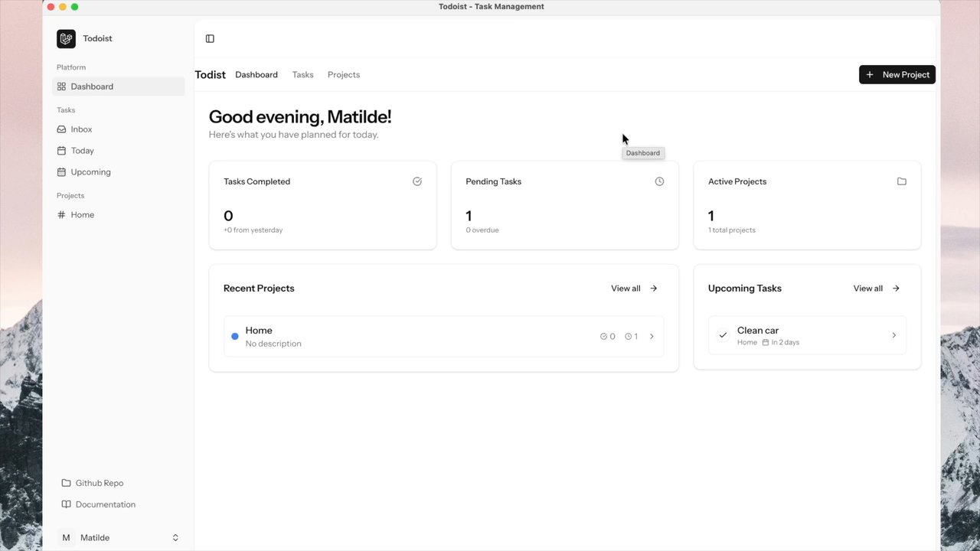Open the Home project in sidebar

point(119,215)
